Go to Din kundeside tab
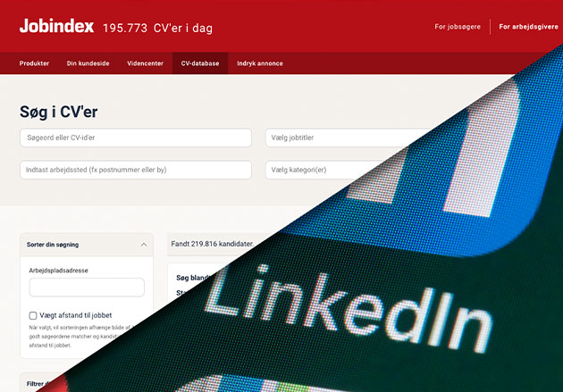Viewport: 563px width, 392px height. pyautogui.click(x=88, y=63)
